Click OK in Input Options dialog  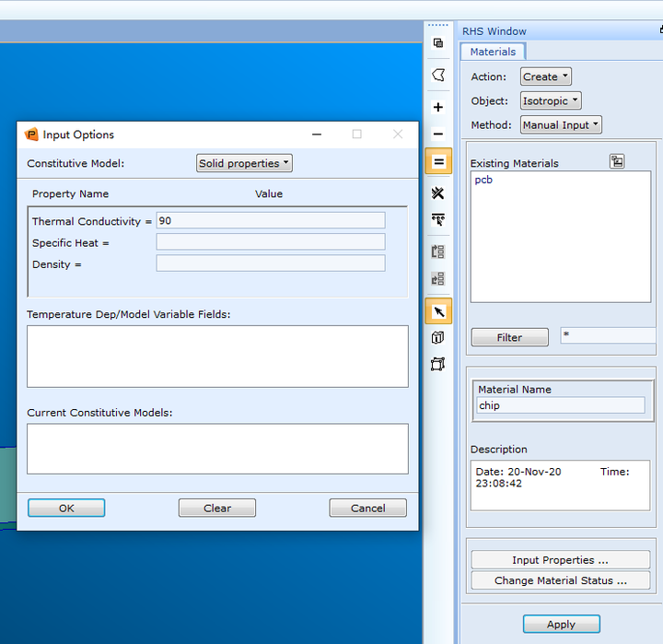tap(66, 508)
